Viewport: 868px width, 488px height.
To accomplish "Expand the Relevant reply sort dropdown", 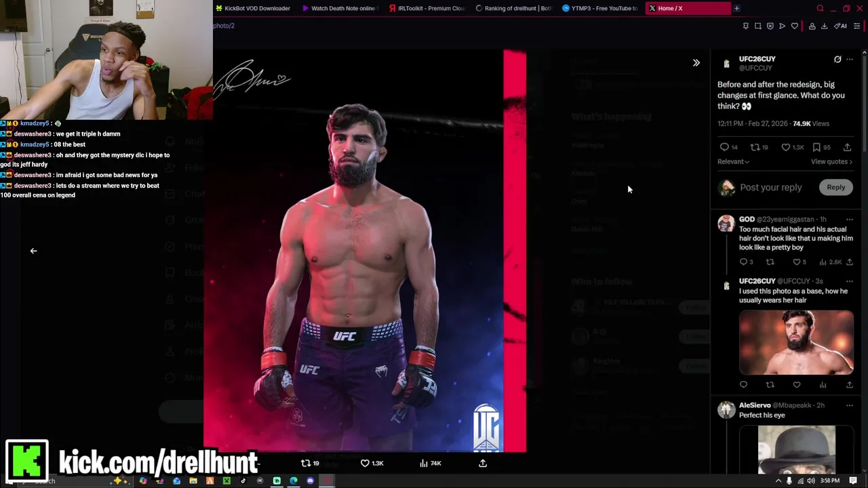I will click(x=733, y=162).
